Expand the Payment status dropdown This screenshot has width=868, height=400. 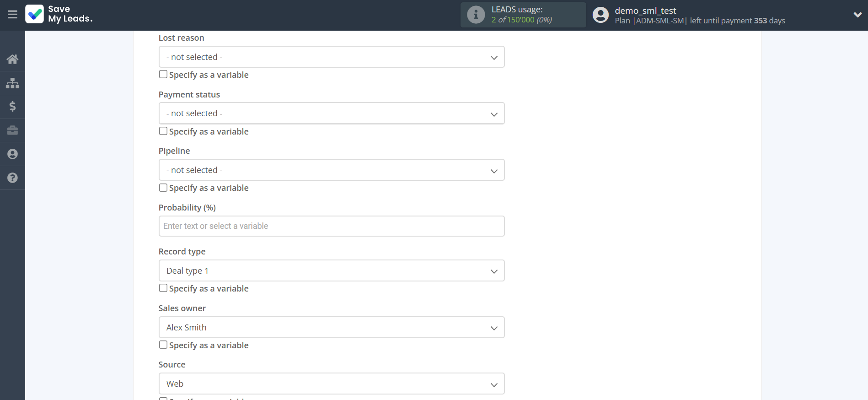331,114
